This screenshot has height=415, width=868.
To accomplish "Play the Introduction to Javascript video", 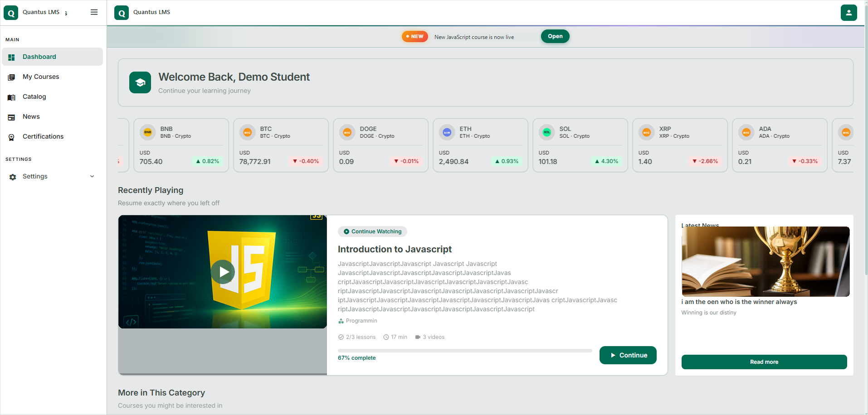I will 223,272.
